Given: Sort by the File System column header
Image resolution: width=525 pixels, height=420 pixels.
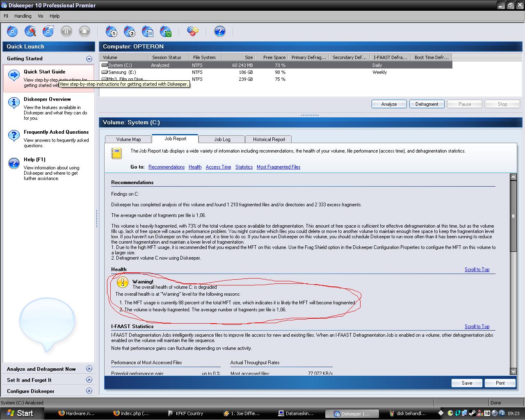Looking at the screenshot, I should click(205, 57).
